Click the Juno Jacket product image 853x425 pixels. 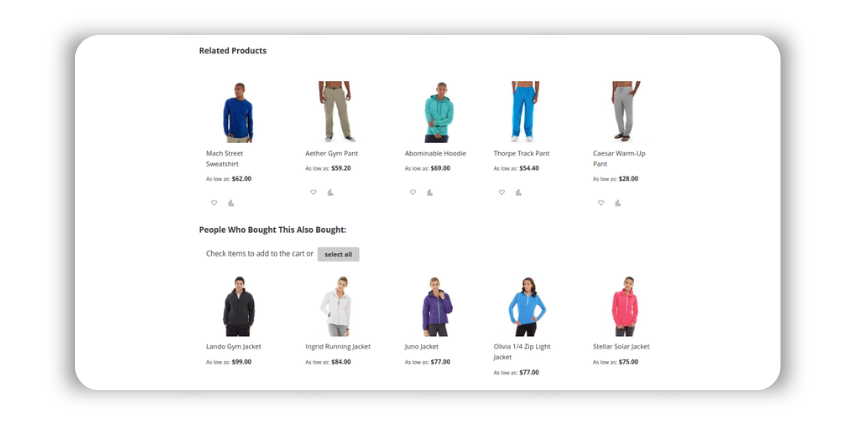[437, 306]
